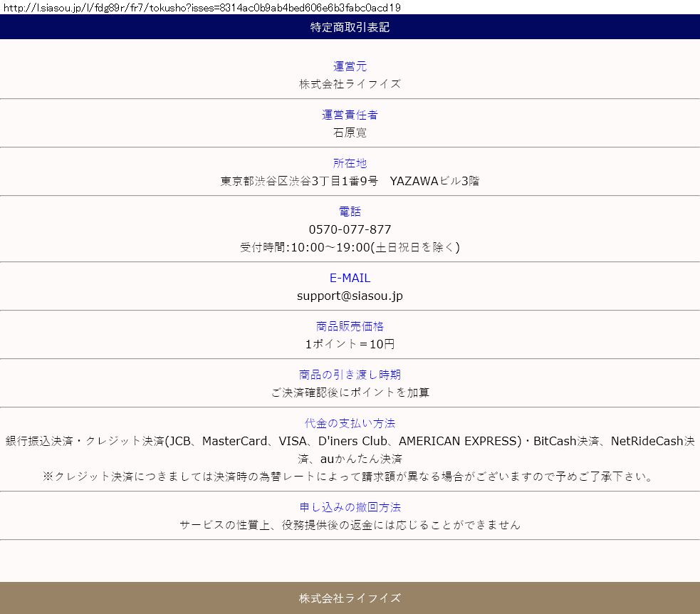This screenshot has height=614, width=700.
Task: Click the 特定商取引表記 header bar title
Action: coord(350,28)
